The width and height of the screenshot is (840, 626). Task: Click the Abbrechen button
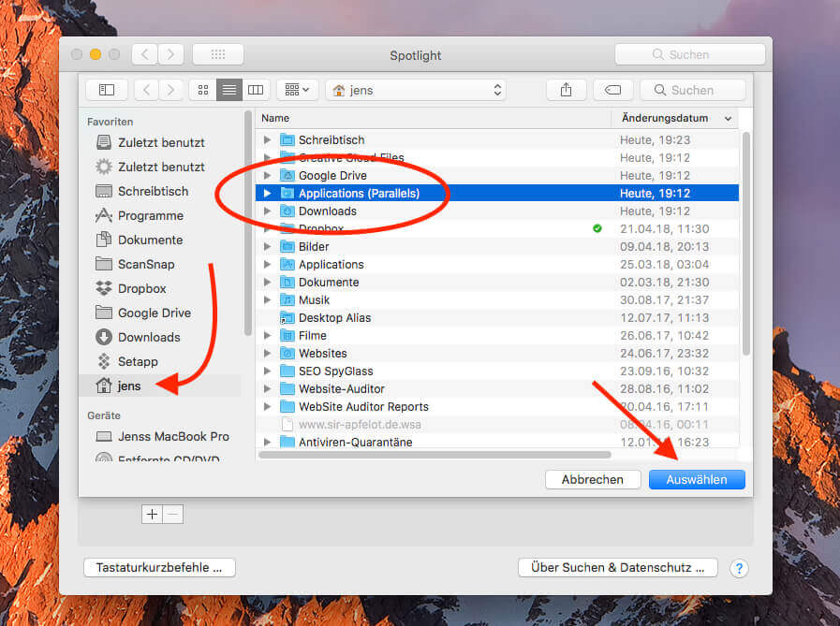click(x=593, y=479)
